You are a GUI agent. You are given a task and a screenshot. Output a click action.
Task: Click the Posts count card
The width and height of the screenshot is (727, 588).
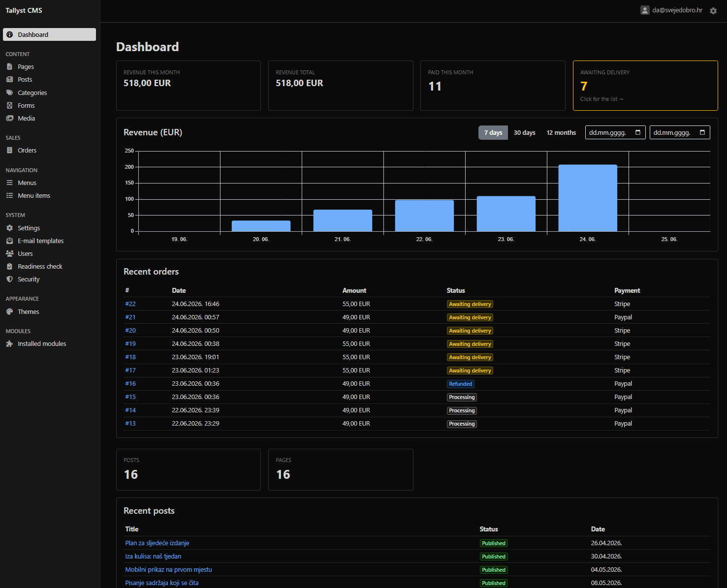pos(189,469)
